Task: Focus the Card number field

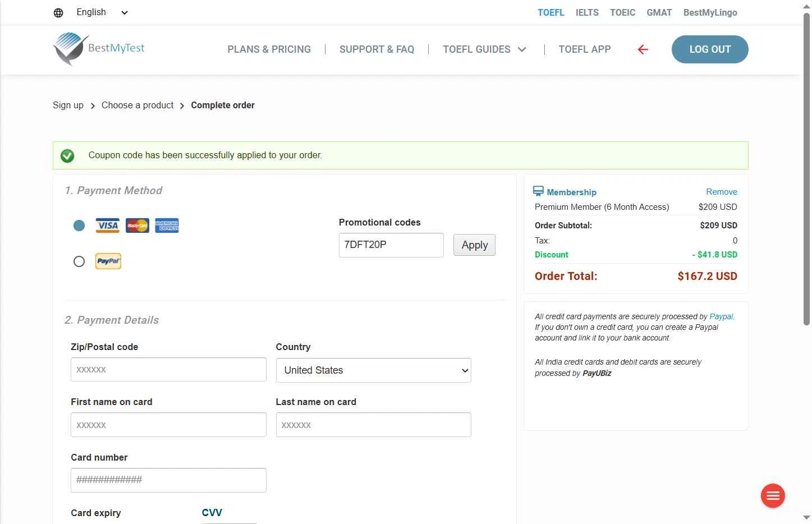Action: (168, 480)
